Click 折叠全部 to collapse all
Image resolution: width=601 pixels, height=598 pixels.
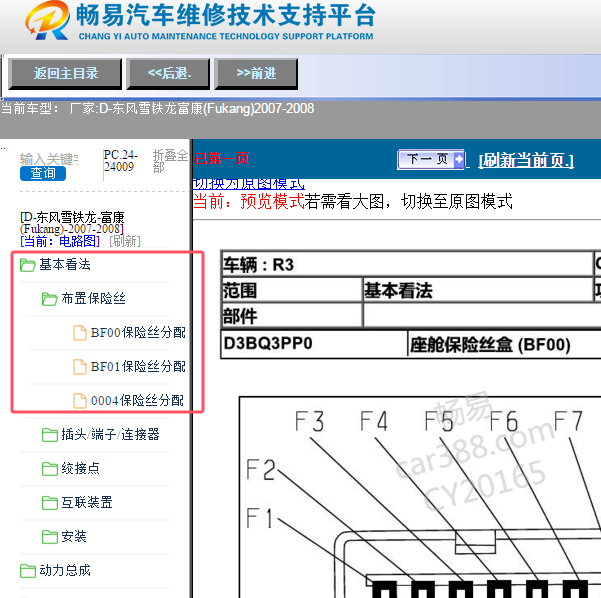(170, 161)
